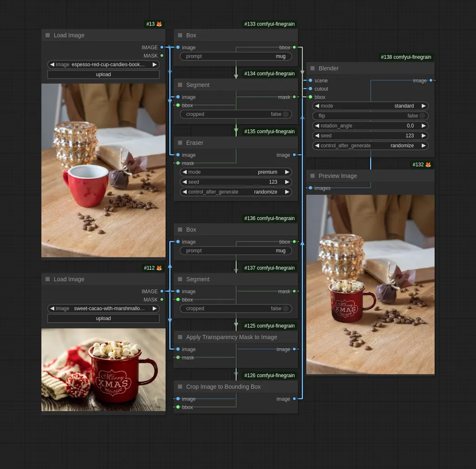
Task: Open the premium mode selector in the Eraser node
Action: pos(236,172)
